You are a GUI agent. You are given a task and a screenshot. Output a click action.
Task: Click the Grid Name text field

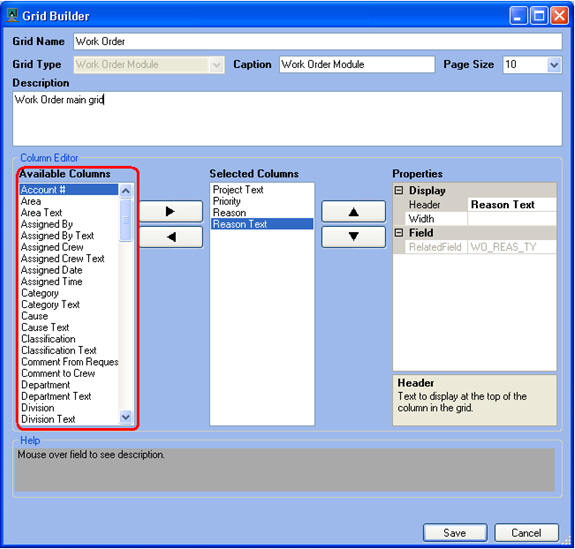pyautogui.click(x=318, y=41)
